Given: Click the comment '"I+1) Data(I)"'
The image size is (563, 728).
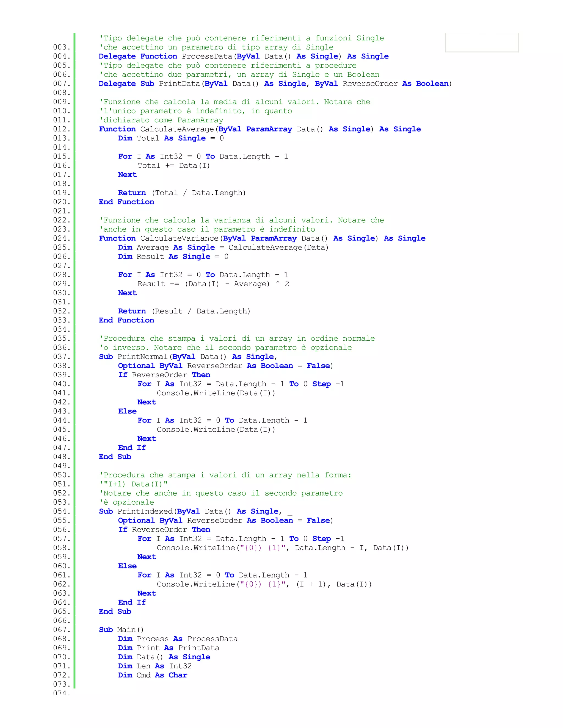Looking at the screenshot, I should point(133,484).
